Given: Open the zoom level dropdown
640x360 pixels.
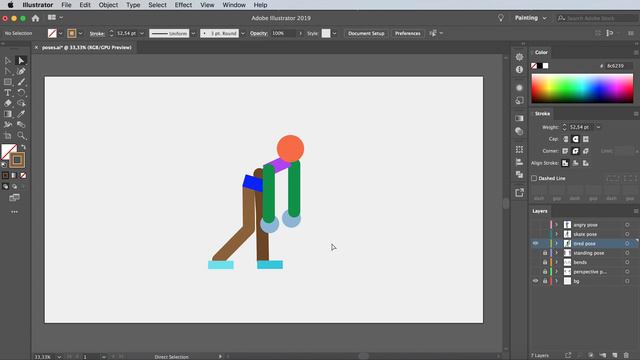Looking at the screenshot, I should coord(59,357).
